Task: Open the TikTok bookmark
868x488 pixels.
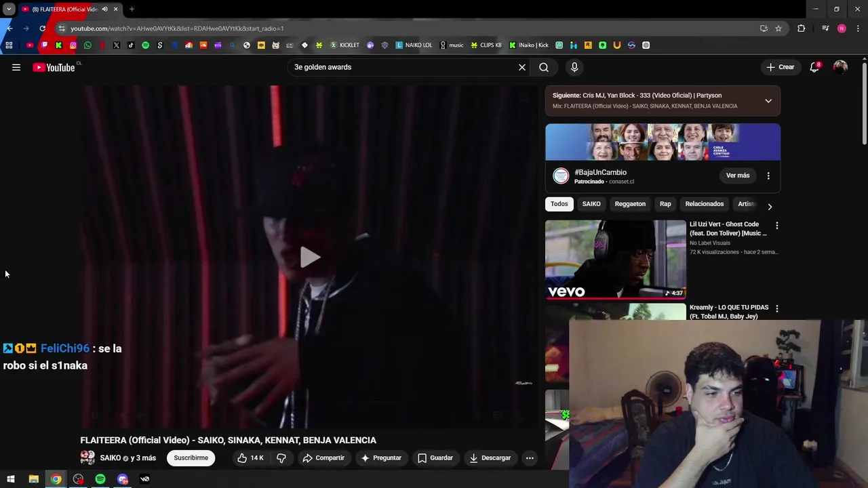Action: (131, 45)
